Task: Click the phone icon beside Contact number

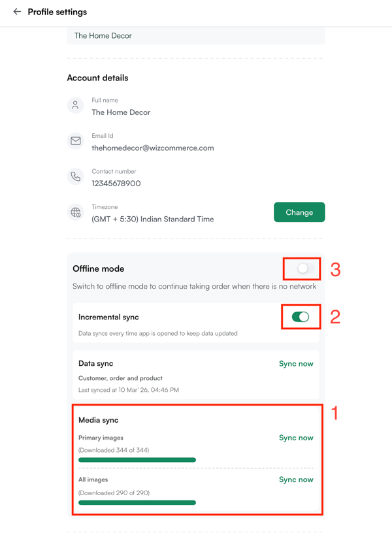Action: (x=76, y=176)
